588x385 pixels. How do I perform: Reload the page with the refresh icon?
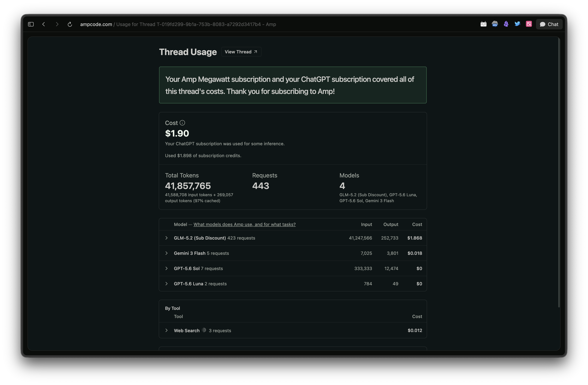coord(70,24)
